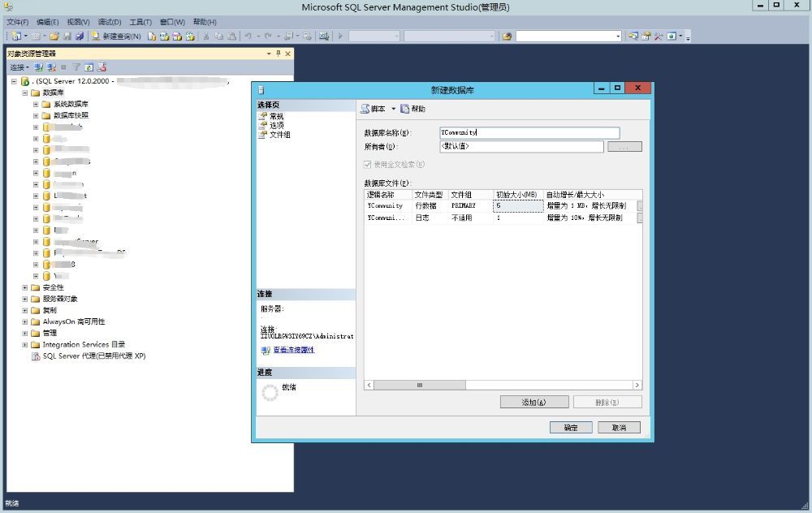The width and height of the screenshot is (812, 513).
Task: Click the New Project toolbar icon
Action: pos(16,37)
